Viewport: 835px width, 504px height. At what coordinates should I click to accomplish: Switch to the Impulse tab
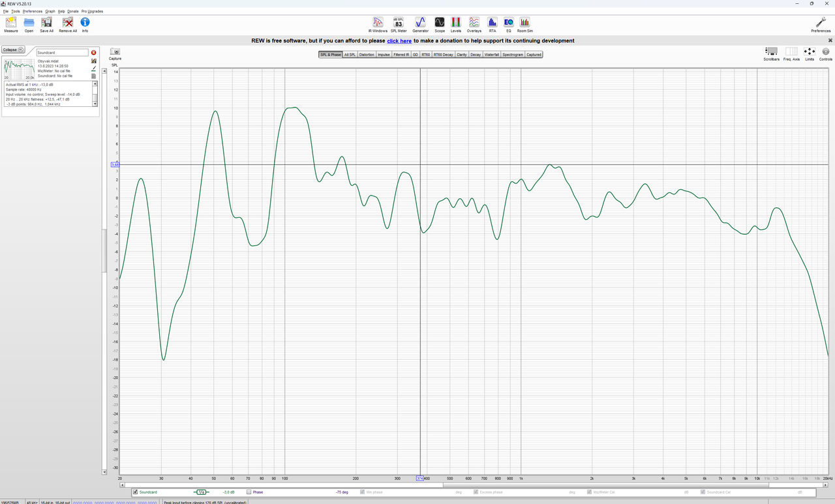[384, 55]
